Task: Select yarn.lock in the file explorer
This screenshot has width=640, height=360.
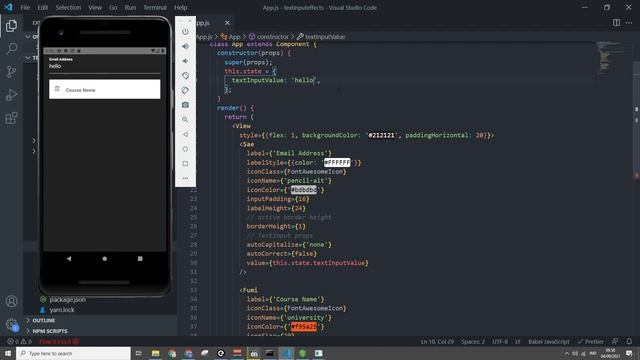Action: click(x=62, y=310)
